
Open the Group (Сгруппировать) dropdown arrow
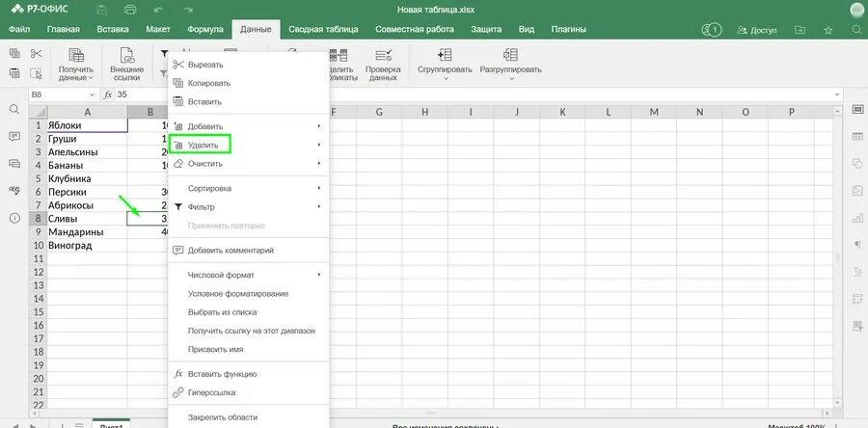445,79
